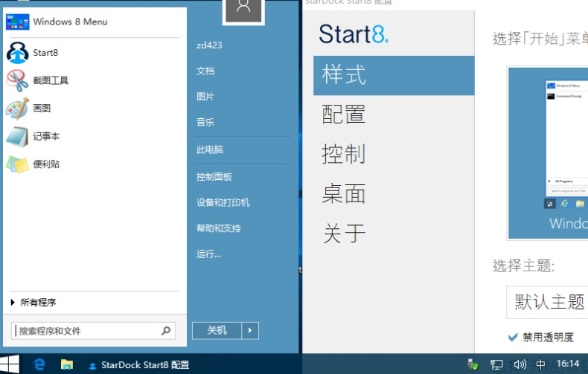Open user folder zd423 link
Image resolution: width=588 pixels, height=374 pixels.
(x=209, y=45)
